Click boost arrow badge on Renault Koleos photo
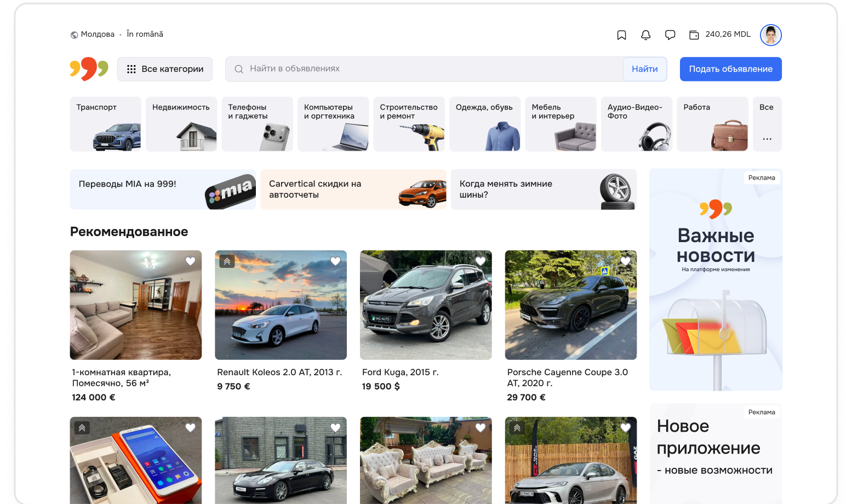Screen dimensions: 852x504 (x=227, y=261)
